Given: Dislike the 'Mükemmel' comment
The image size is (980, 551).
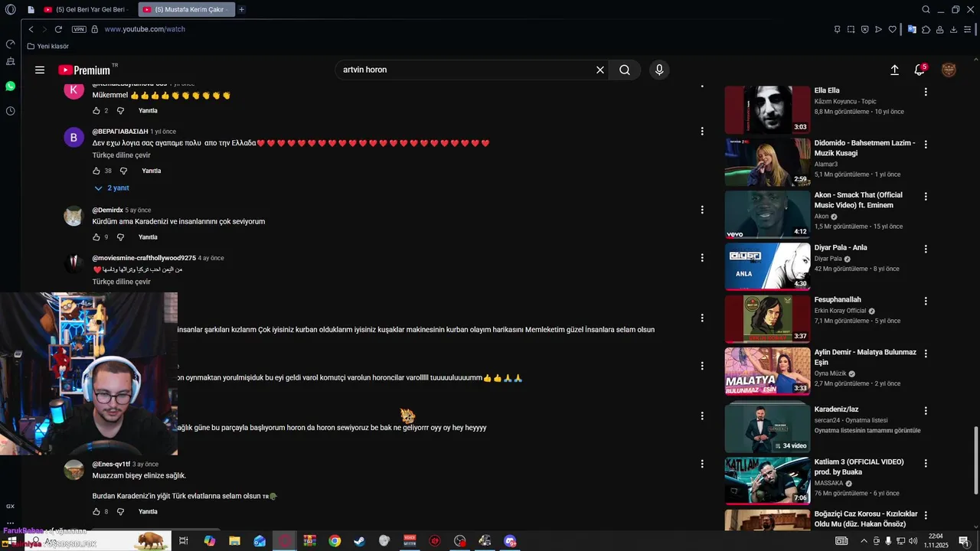Looking at the screenshot, I should 120,110.
